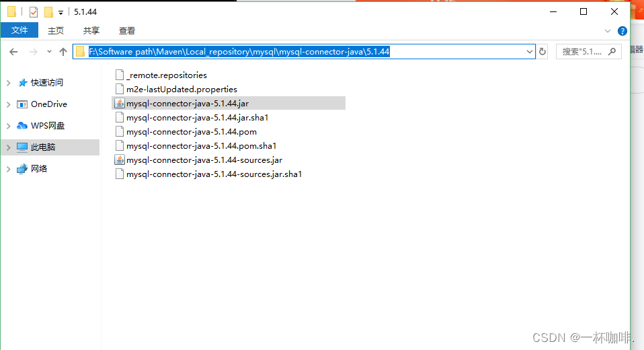The width and height of the screenshot is (644, 350).
Task: Click the New Folder icon in title bar
Action: click(48, 12)
